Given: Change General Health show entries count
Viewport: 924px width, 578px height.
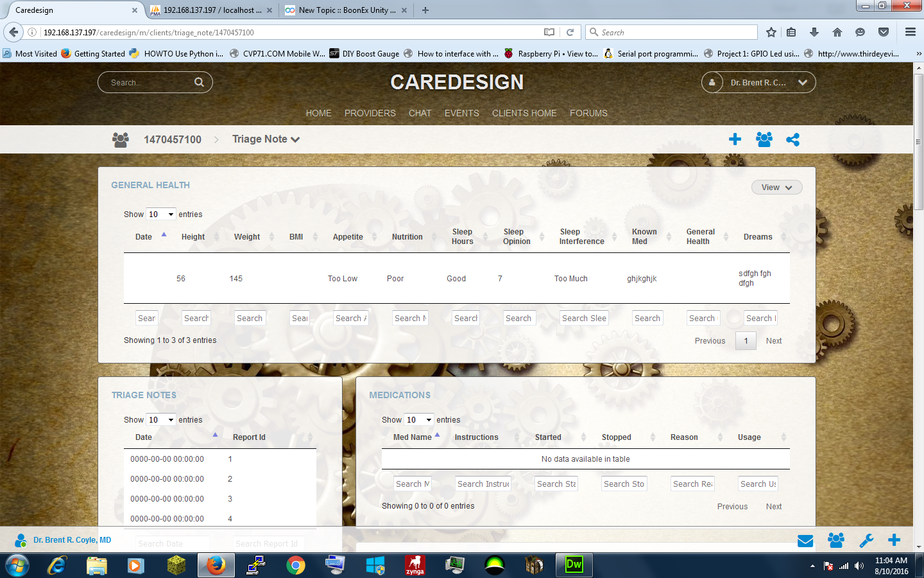Looking at the screenshot, I should coord(161,215).
